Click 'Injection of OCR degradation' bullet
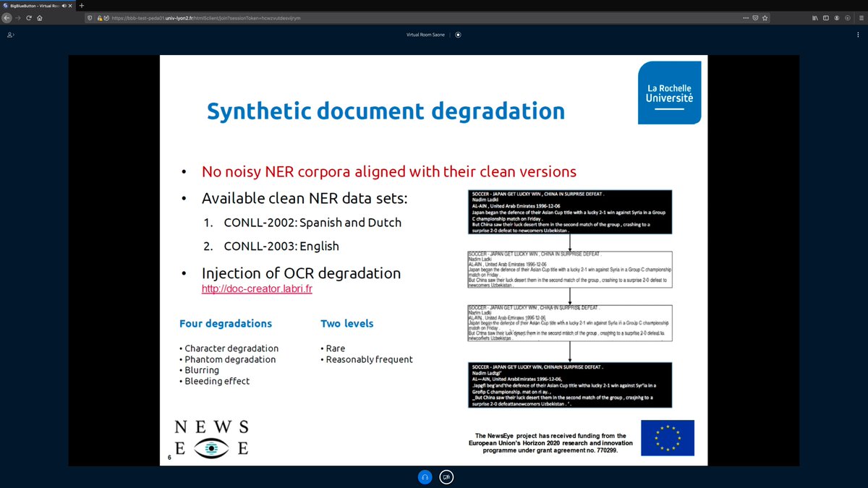 pos(301,273)
